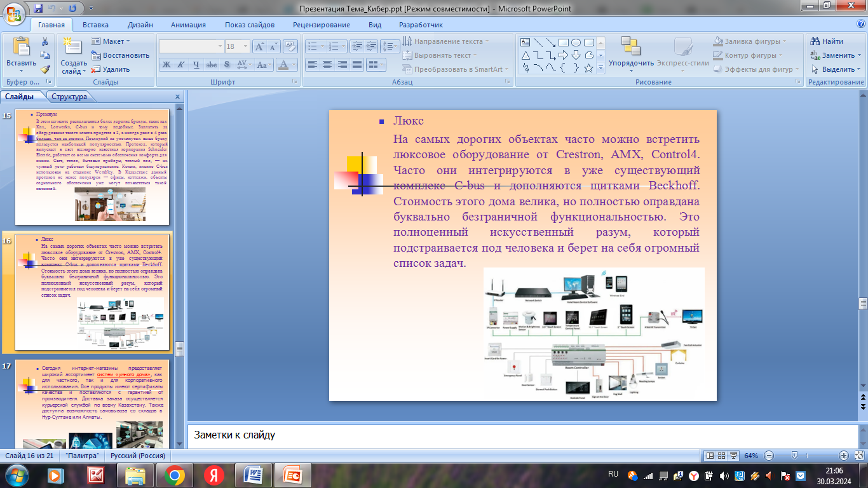Switch to slide sorter view
The image size is (868, 488).
(x=722, y=456)
